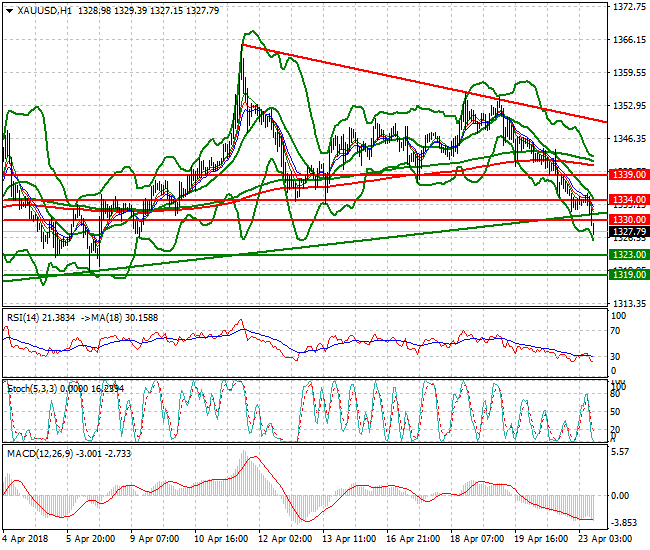
Task: Click the 1313.35 price axis value
Action: (x=629, y=304)
